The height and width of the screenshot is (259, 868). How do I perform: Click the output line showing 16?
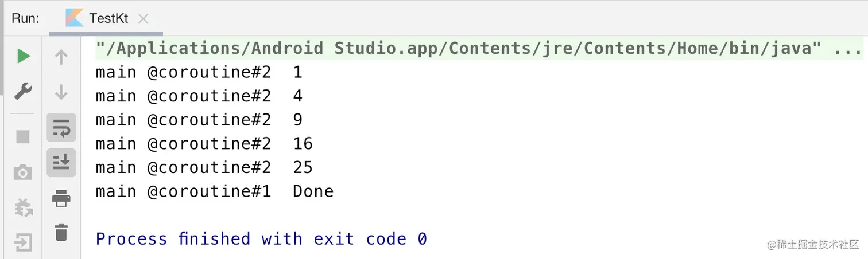[x=204, y=143]
